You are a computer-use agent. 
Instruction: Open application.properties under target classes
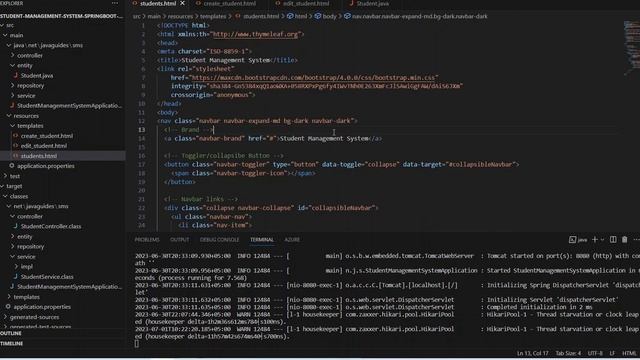coord(42,307)
